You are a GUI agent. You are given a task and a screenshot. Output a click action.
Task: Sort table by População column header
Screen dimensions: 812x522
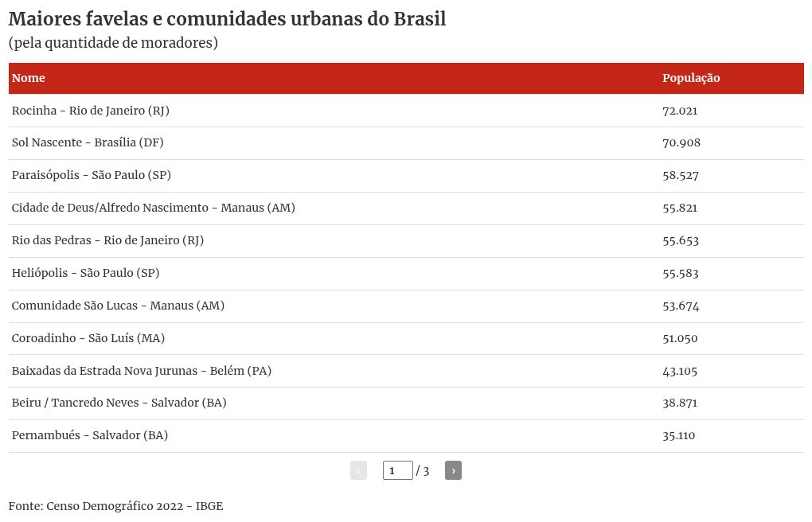[x=691, y=78]
